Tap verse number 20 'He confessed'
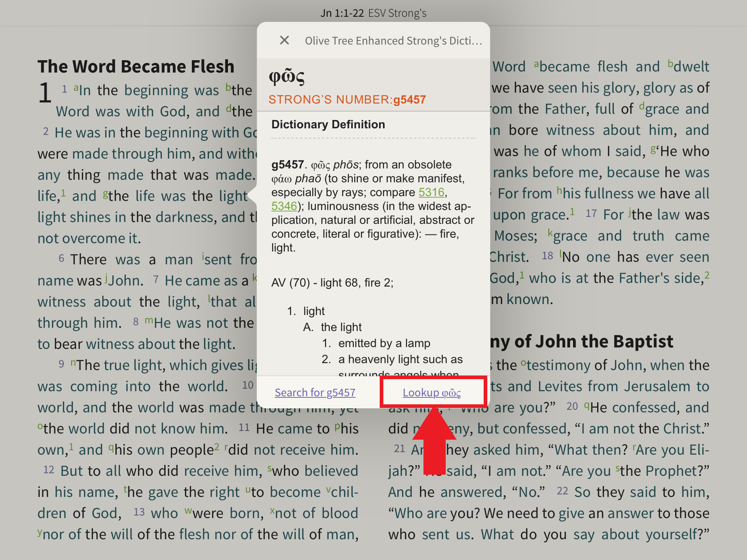The height and width of the screenshot is (560, 747). pos(572,406)
